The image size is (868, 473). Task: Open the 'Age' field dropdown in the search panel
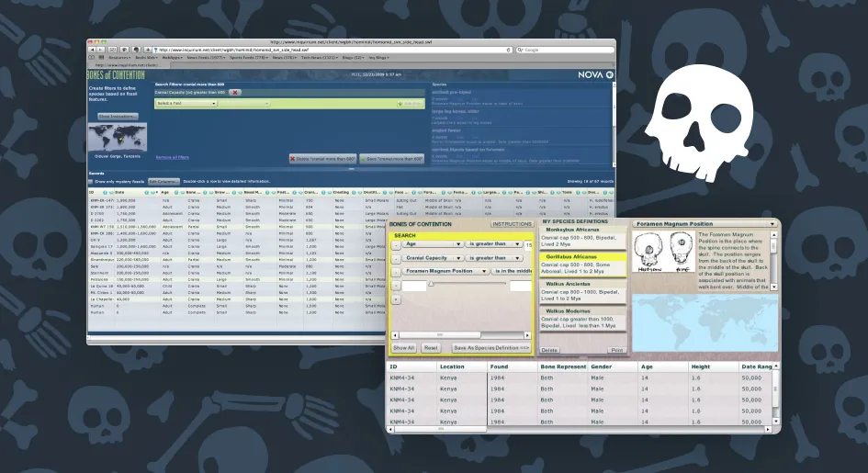(433, 244)
